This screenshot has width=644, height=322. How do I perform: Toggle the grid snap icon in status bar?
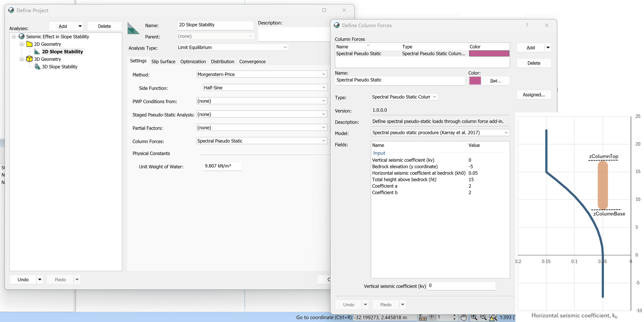[x=432, y=317]
